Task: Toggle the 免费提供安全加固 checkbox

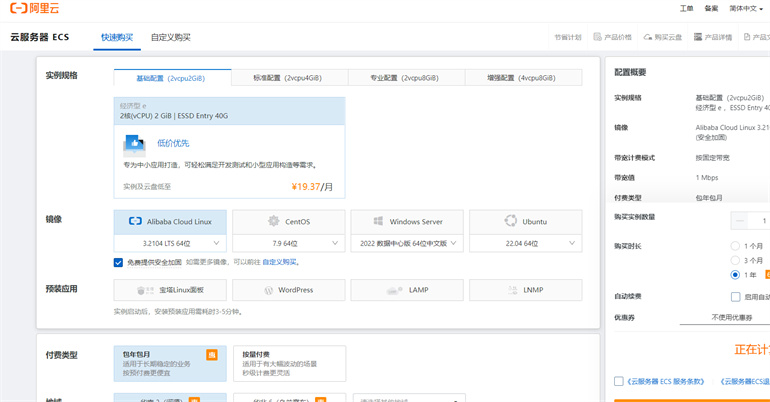Action: tap(119, 262)
